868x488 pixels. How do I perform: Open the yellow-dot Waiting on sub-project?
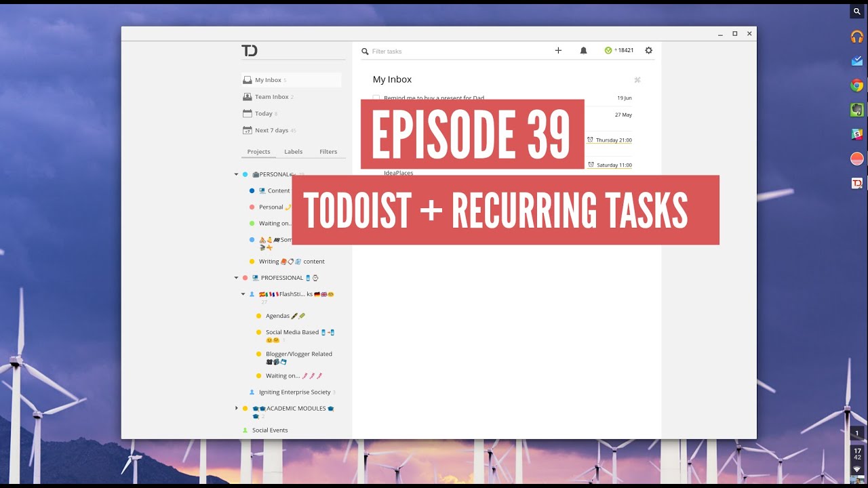point(294,375)
